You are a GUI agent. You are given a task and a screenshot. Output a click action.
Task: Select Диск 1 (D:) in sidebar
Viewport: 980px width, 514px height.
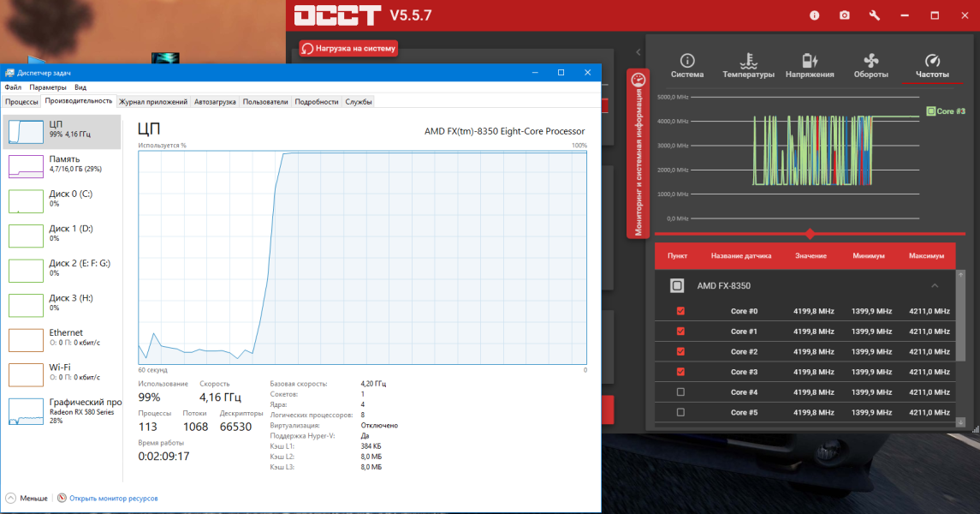(62, 236)
